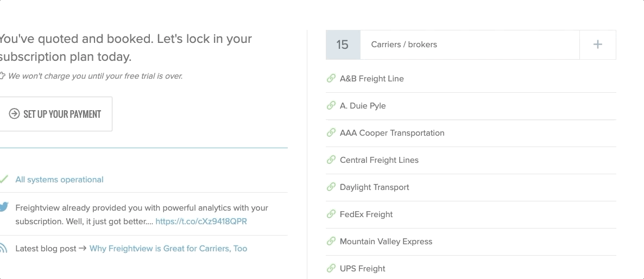Click link icon beside A. Duie Pyle

pyautogui.click(x=331, y=105)
